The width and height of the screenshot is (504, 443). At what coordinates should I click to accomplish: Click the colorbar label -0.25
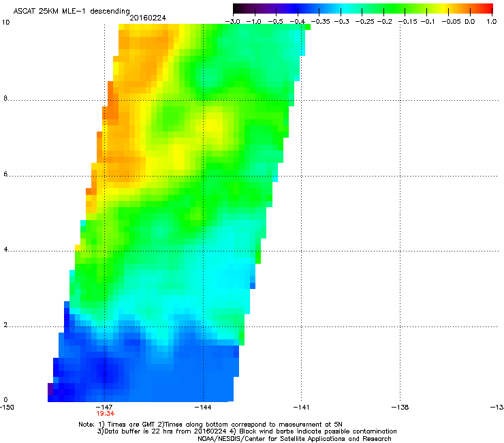364,22
